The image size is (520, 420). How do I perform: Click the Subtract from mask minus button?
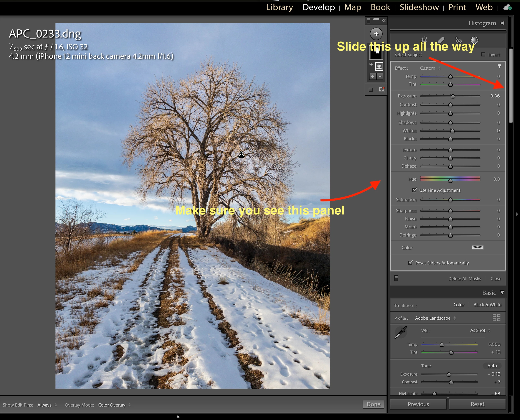coord(380,76)
